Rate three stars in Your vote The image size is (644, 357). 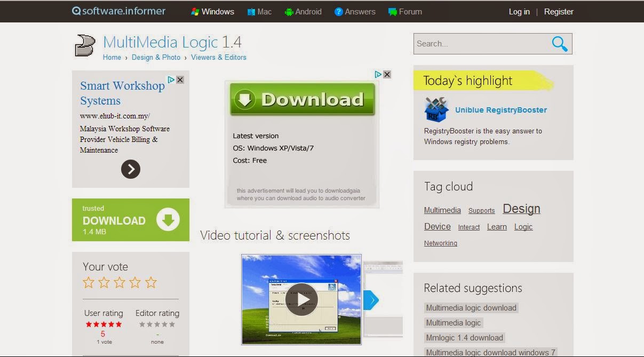click(x=120, y=282)
